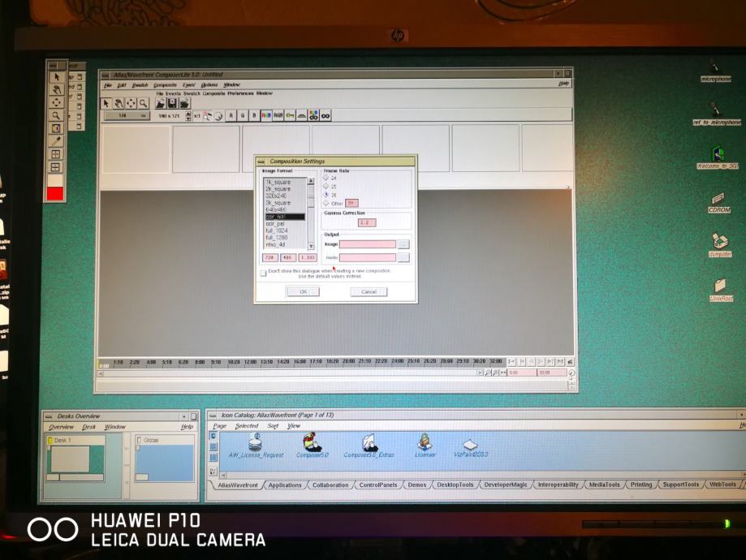The image size is (746, 560).
Task: Open Help menu in Composer window
Action: pos(563,84)
